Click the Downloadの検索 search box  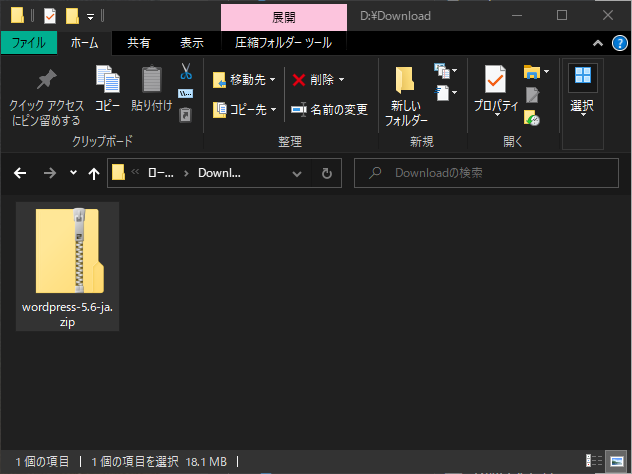(x=486, y=173)
